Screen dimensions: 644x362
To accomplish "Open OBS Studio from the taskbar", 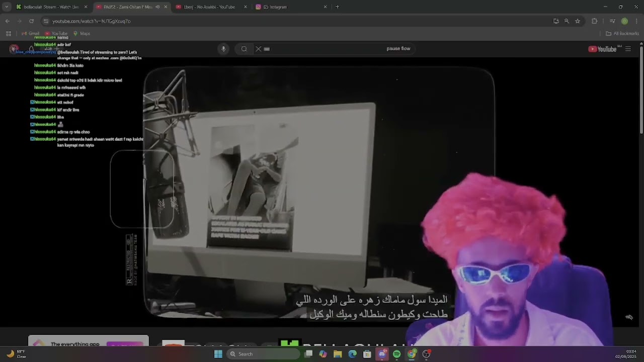I will tap(426, 354).
